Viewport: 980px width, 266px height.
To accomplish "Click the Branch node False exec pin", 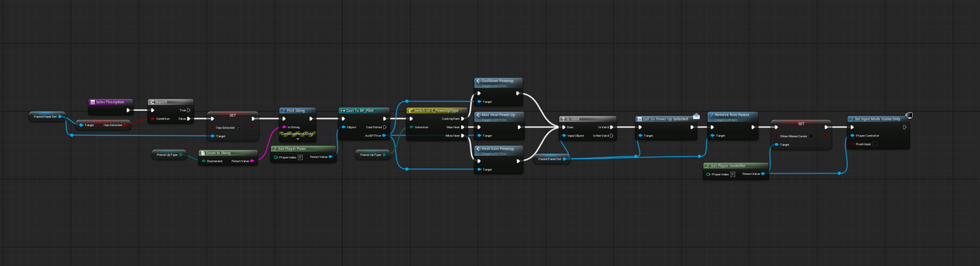I will pos(188,118).
